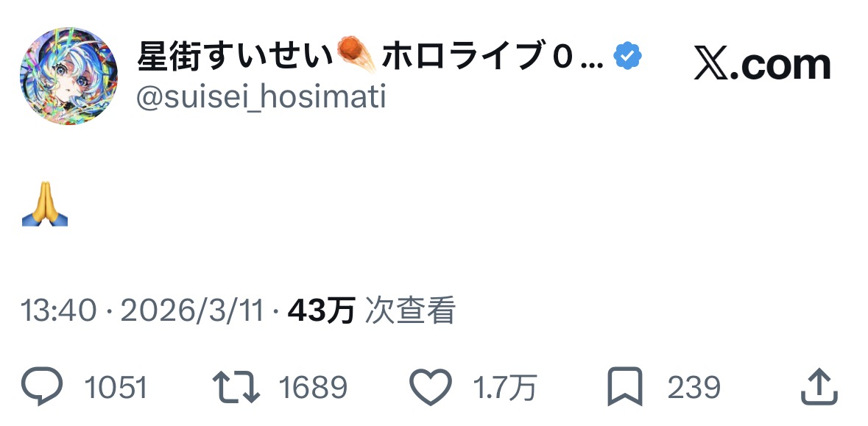The height and width of the screenshot is (426, 868).
Task: Click the 239 bookmark count
Action: point(694,387)
